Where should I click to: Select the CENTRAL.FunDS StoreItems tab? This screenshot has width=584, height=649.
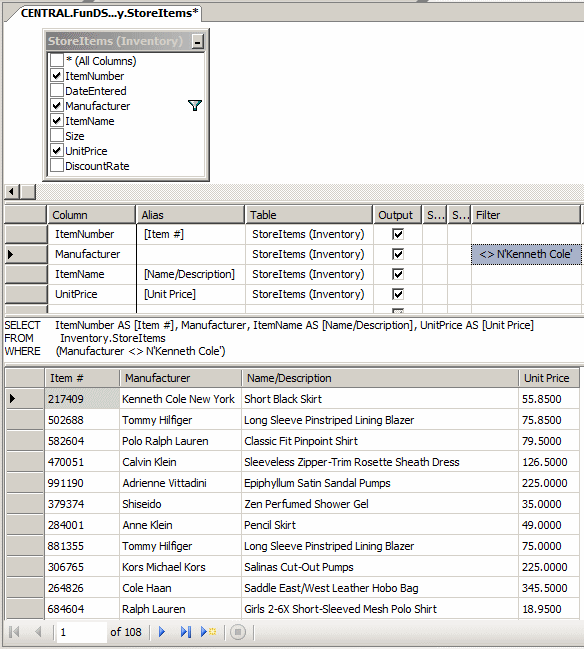pyautogui.click(x=109, y=13)
